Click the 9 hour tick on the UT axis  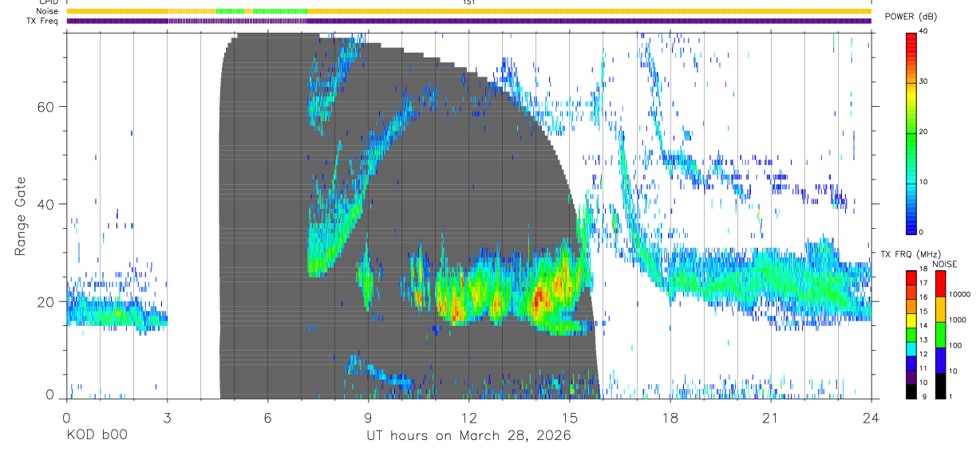coord(369,418)
